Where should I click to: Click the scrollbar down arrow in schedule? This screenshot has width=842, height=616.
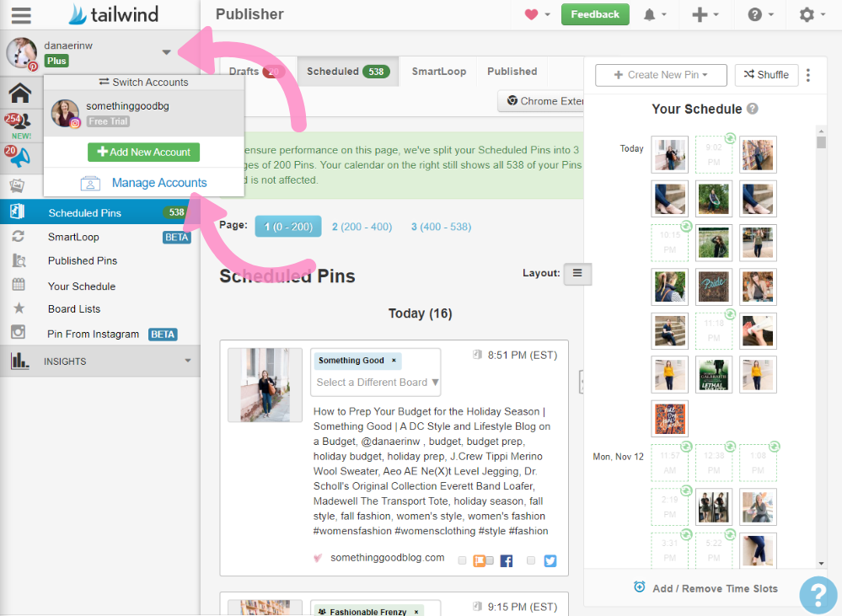pyautogui.click(x=821, y=564)
